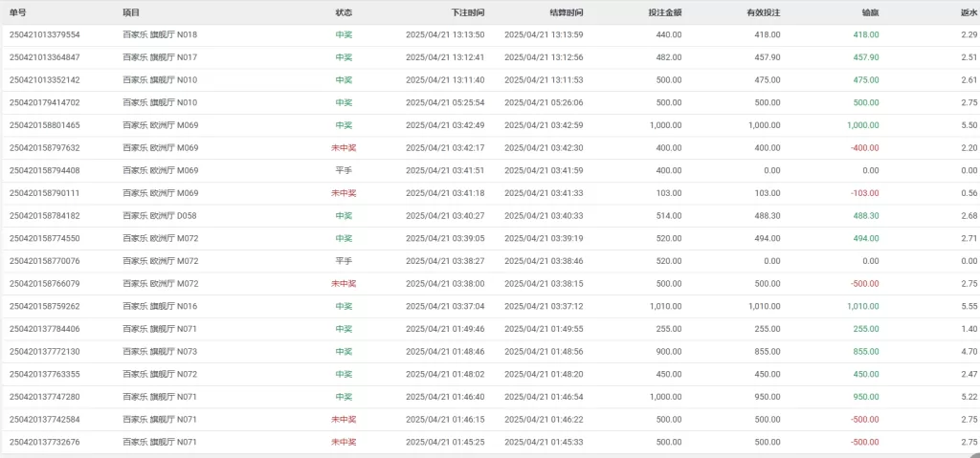Viewport: 980px width, 458px height.
Task: Click project 百家乐 旗舰厅 N073
Action: pyautogui.click(x=160, y=352)
